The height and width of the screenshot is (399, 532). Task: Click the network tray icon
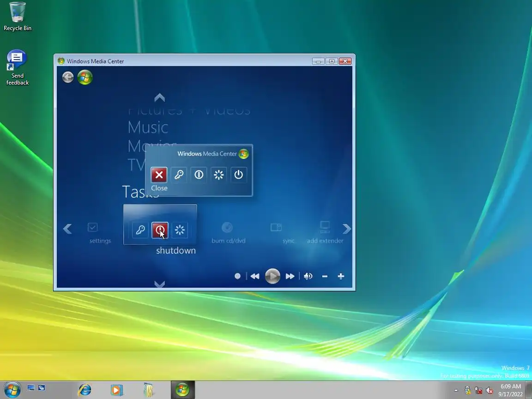coord(478,391)
